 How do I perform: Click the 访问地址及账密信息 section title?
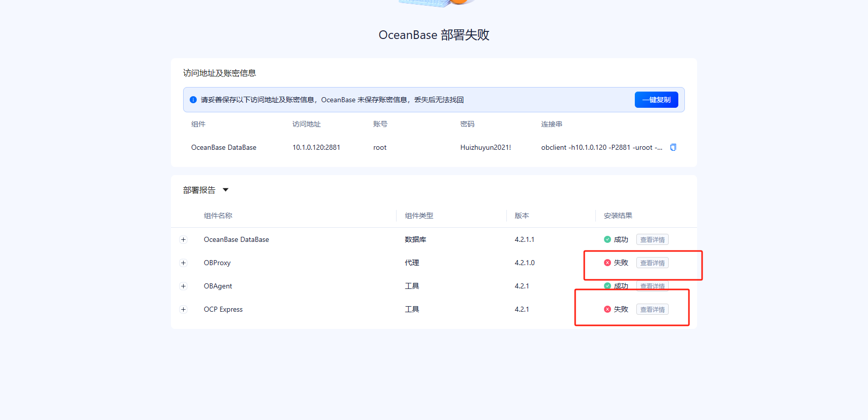[x=220, y=73]
